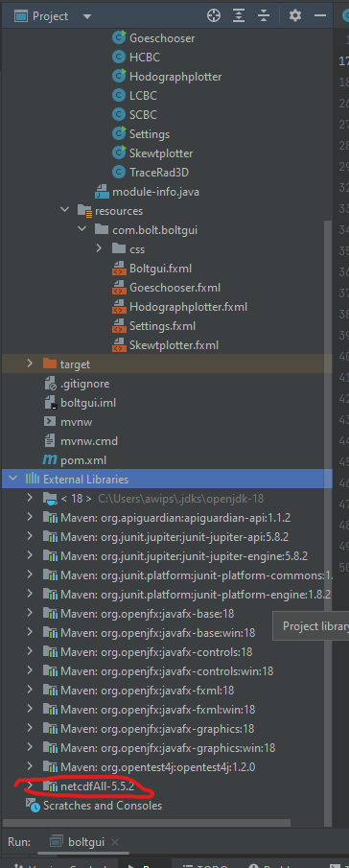Expand the css folder
The height and width of the screenshot is (868, 349).
click(99, 248)
